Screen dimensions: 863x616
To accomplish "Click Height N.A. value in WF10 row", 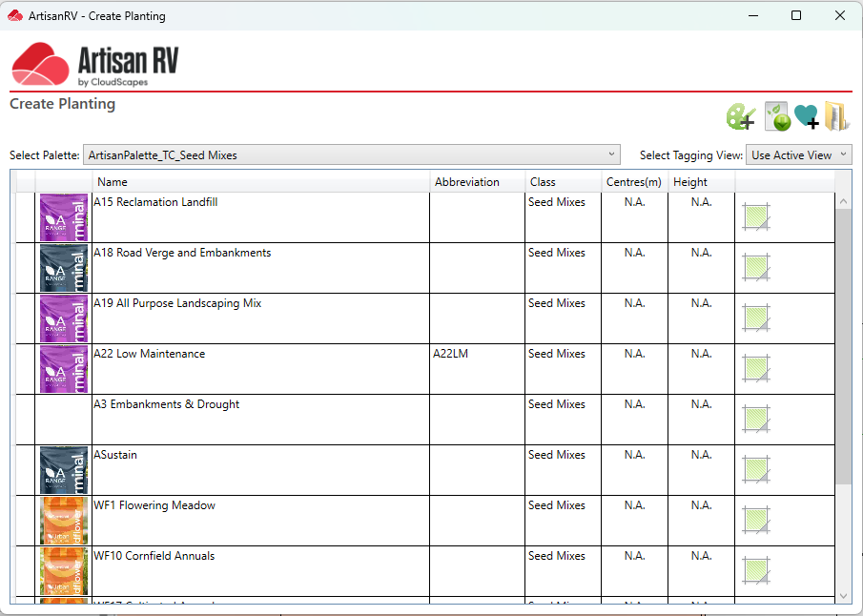I will 701,556.
